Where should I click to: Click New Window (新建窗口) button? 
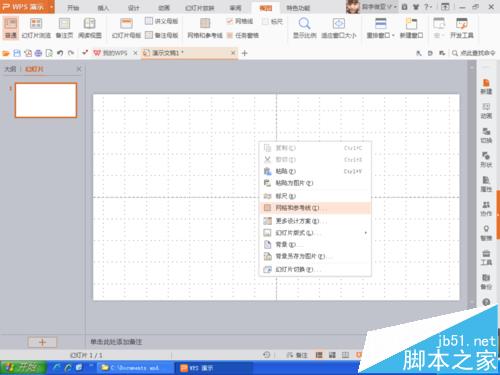411,28
